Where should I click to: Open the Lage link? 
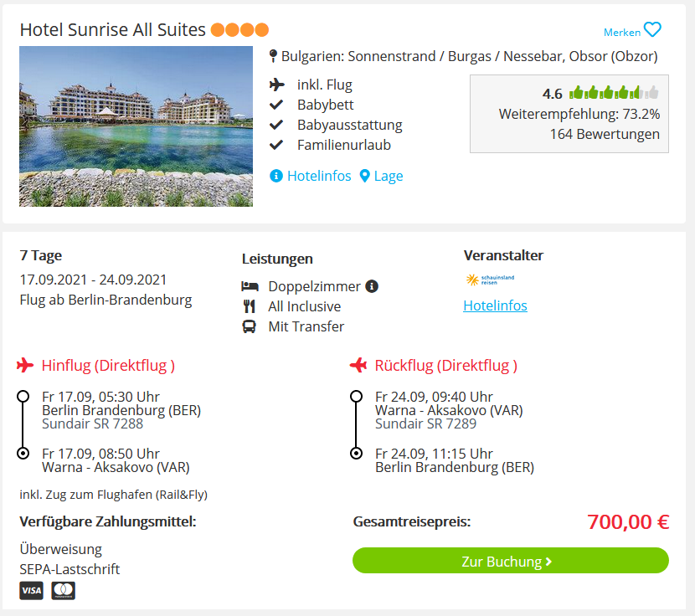click(389, 176)
